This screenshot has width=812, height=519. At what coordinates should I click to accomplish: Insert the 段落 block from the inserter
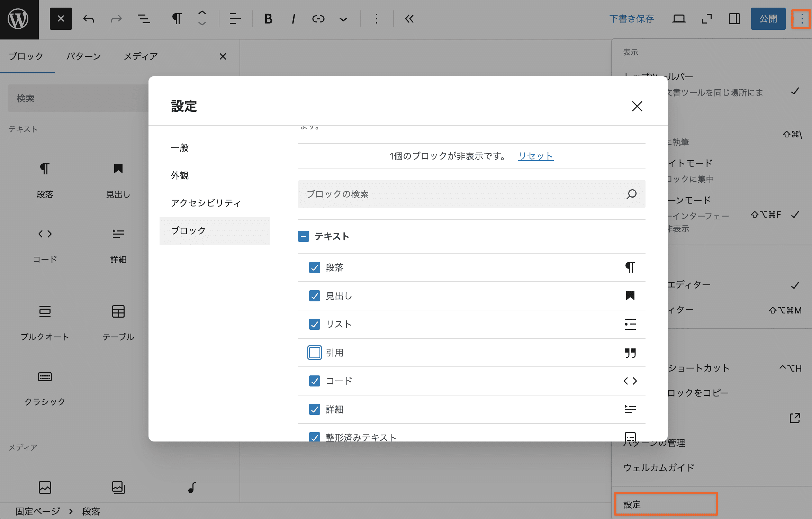point(45,180)
